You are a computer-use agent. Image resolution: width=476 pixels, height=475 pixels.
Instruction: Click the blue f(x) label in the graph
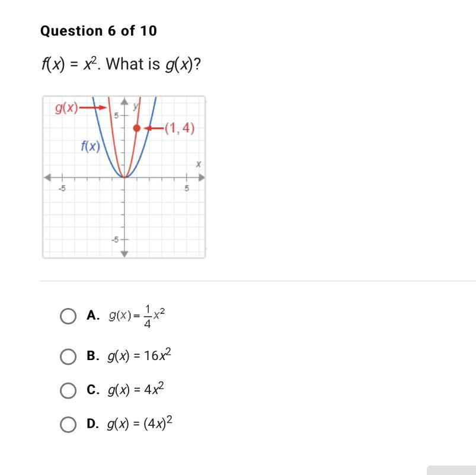(90, 146)
